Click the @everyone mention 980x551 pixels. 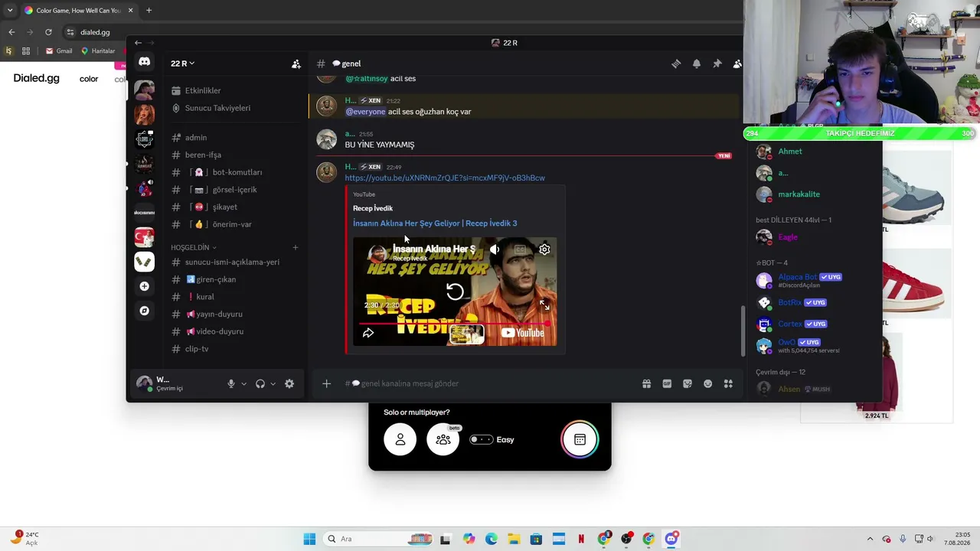coord(365,112)
